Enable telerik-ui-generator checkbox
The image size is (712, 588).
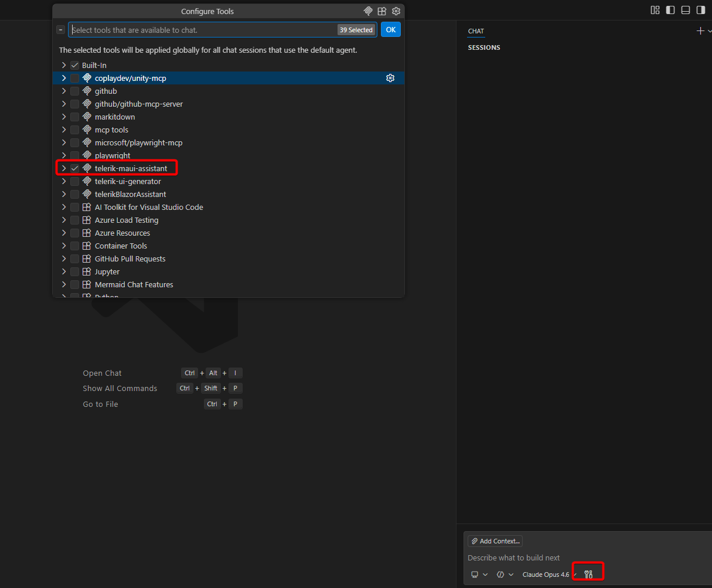[74, 181]
